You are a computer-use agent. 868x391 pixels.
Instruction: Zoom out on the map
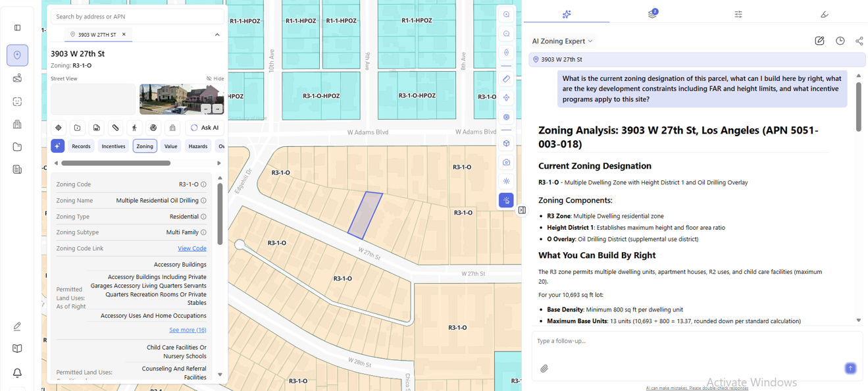[506, 34]
